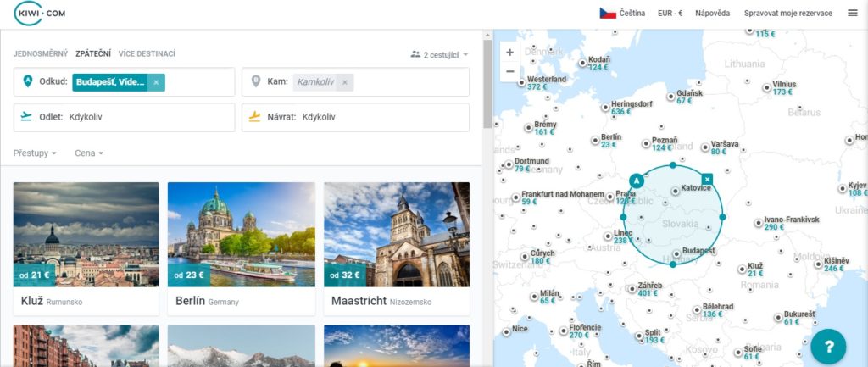Close the radius search circle on map
Image resolution: width=868 pixels, height=367 pixels.
[x=707, y=180]
